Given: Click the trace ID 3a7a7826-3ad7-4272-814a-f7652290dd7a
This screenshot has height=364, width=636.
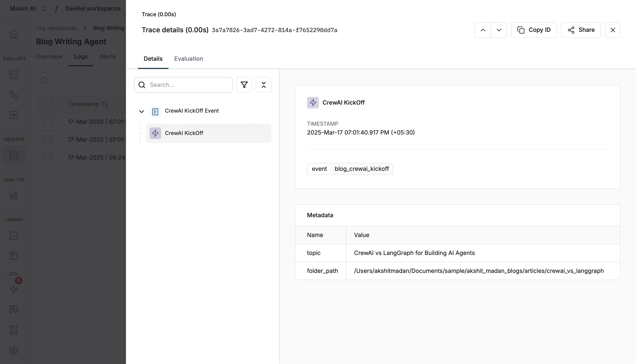Looking at the screenshot, I should tap(274, 30).
